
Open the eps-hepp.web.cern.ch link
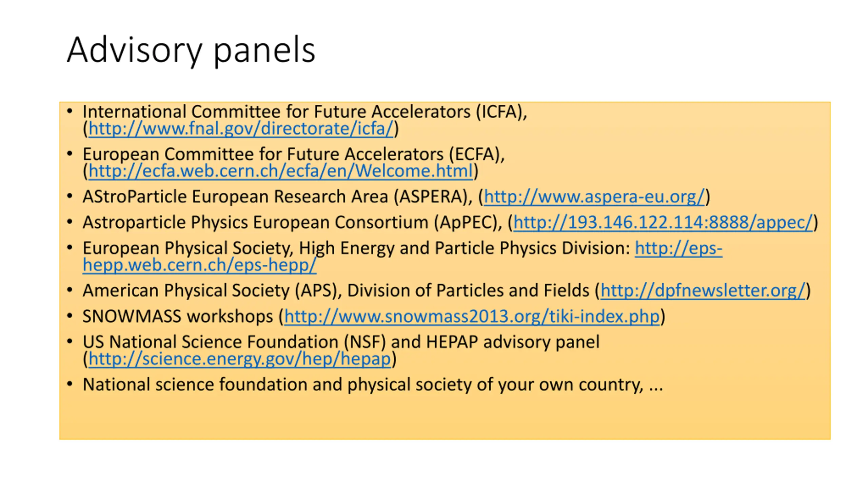click(678, 248)
